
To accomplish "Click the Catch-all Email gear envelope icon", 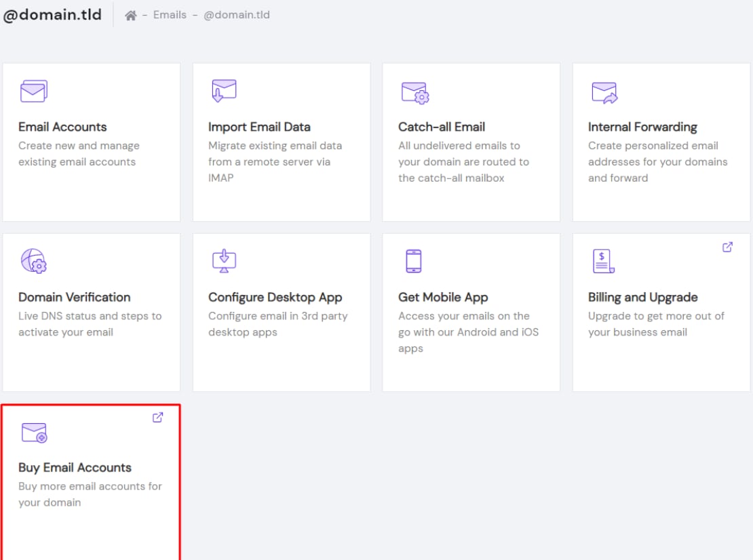I will (414, 92).
